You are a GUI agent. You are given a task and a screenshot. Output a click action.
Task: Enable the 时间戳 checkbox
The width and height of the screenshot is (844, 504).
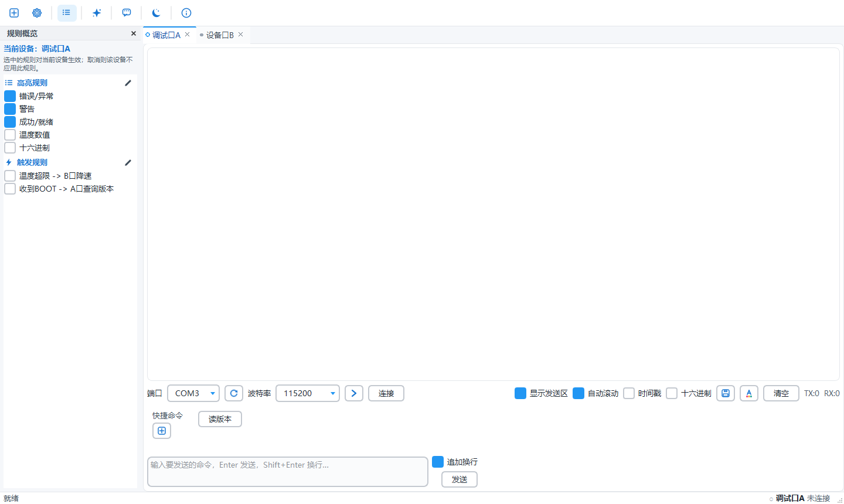[x=629, y=393]
